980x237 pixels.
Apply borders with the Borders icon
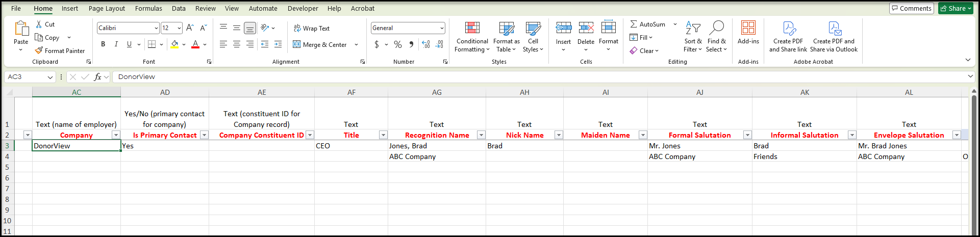tap(152, 44)
